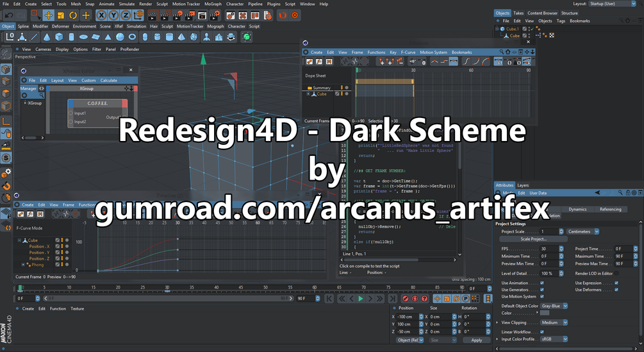
Task: Select the Position . Y track in F-Curve
Action: click(x=39, y=253)
